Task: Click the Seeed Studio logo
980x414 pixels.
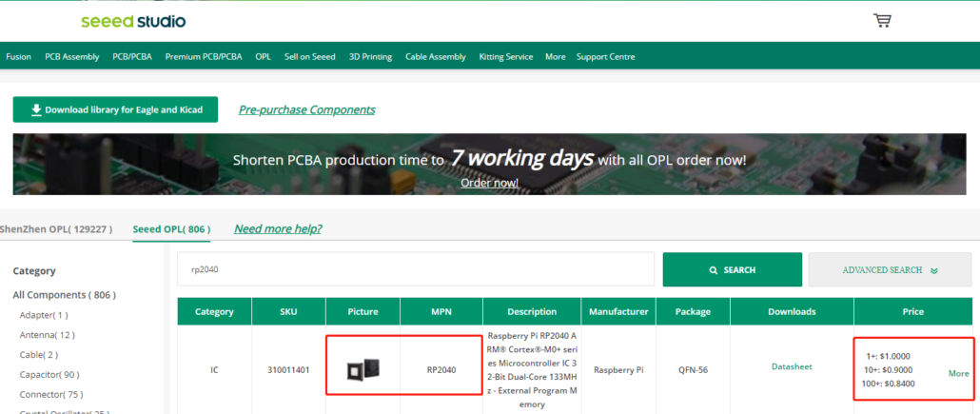Action: pos(133,21)
